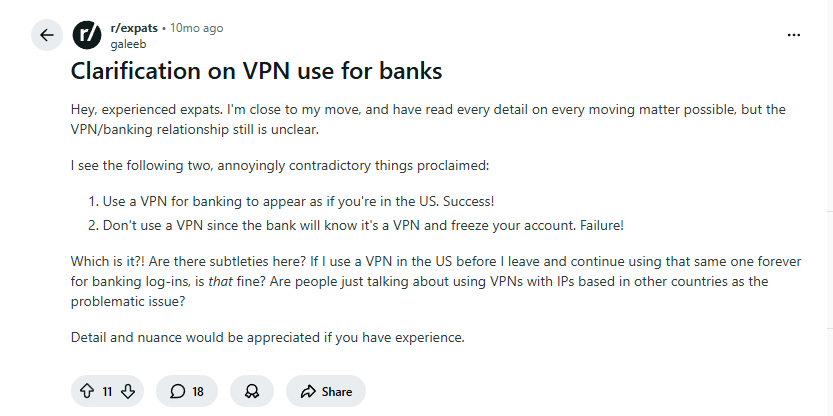The width and height of the screenshot is (833, 416).
Task: Click the "Which is it?!" paragraph
Action: pyautogui.click(x=435, y=281)
